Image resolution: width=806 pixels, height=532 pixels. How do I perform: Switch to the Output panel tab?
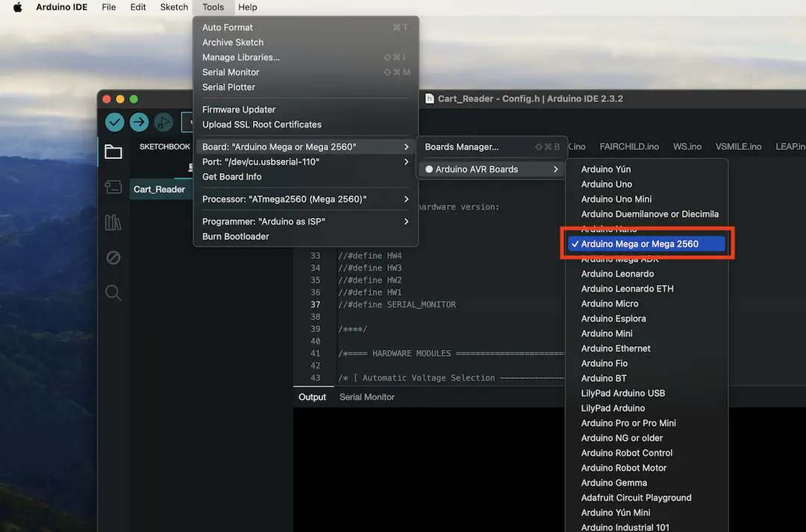coord(312,398)
